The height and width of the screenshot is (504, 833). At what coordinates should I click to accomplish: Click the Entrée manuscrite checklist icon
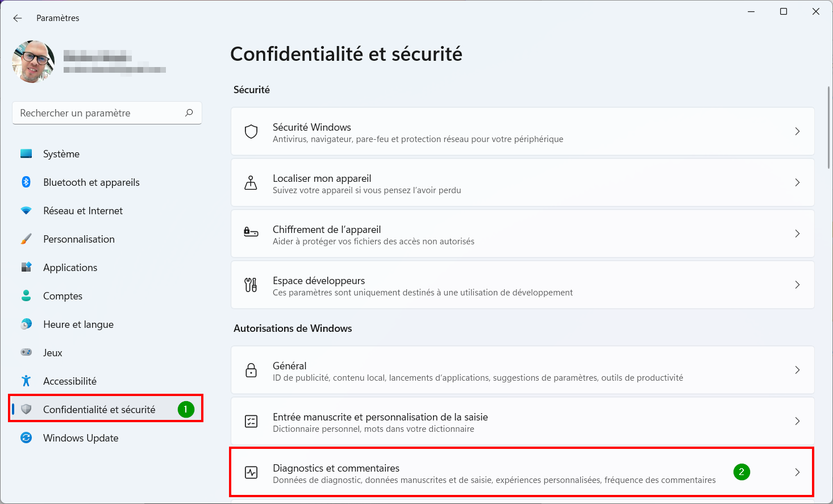click(251, 421)
